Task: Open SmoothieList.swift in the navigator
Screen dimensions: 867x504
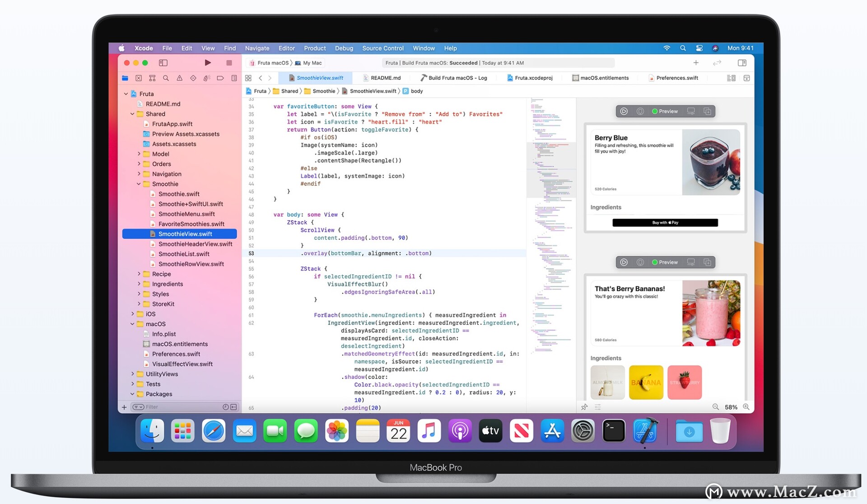Action: tap(183, 254)
